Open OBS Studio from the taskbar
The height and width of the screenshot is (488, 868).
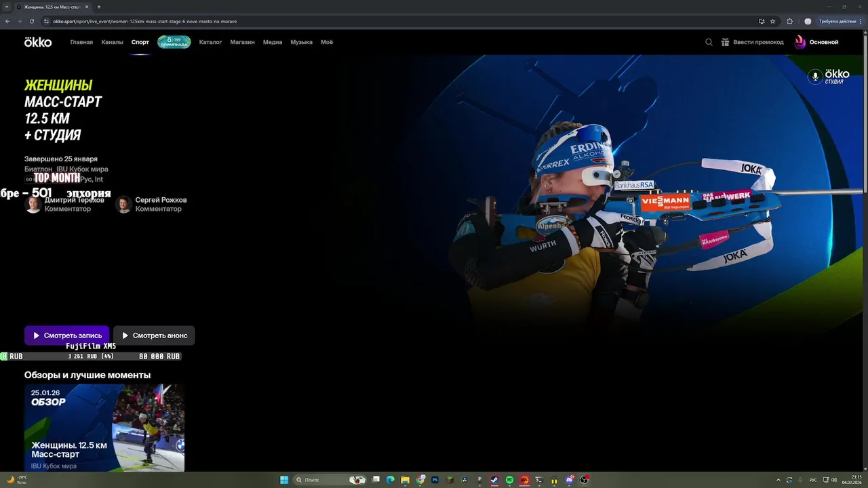(584, 480)
